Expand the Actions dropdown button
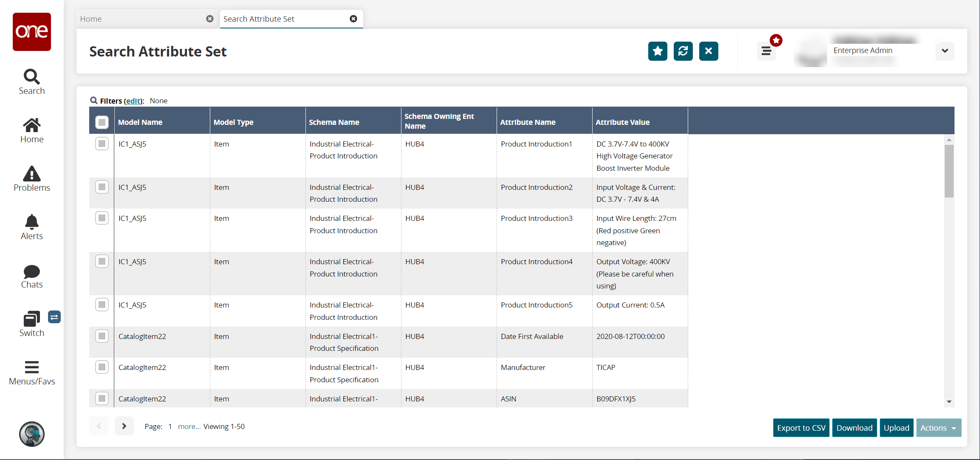The height and width of the screenshot is (460, 980). tap(938, 428)
